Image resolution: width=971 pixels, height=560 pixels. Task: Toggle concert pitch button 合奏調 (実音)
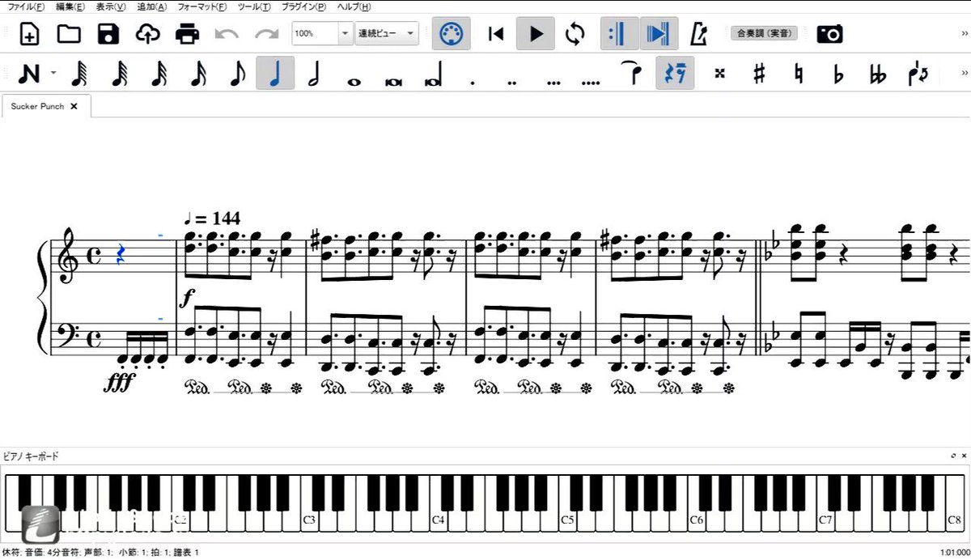tap(764, 33)
